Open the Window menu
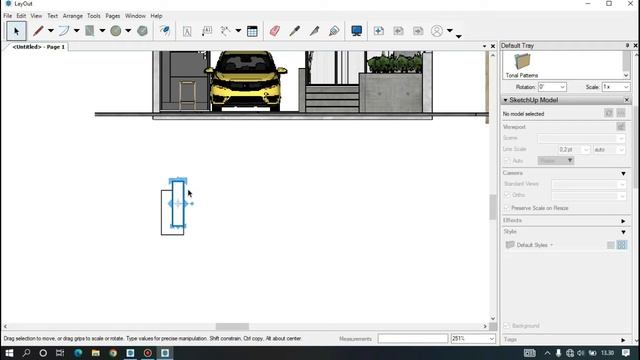The height and width of the screenshot is (360, 640). click(x=135, y=16)
